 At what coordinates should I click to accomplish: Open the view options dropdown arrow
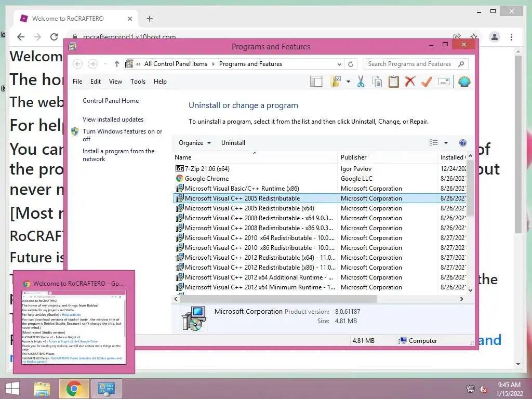tap(446, 143)
